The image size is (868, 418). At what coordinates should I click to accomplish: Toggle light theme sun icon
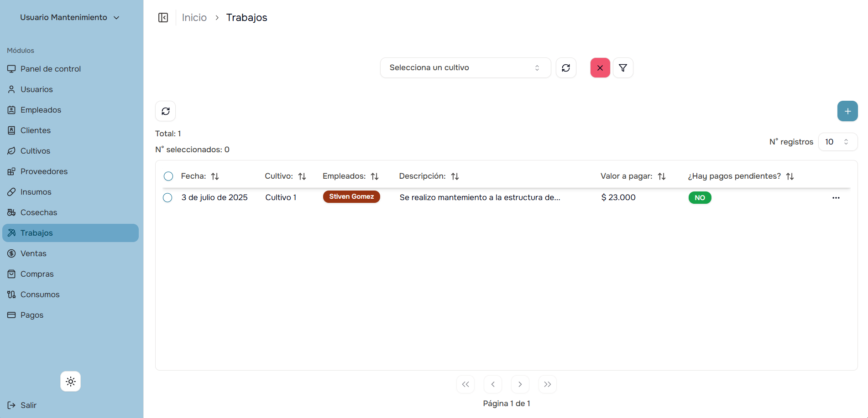point(70,382)
